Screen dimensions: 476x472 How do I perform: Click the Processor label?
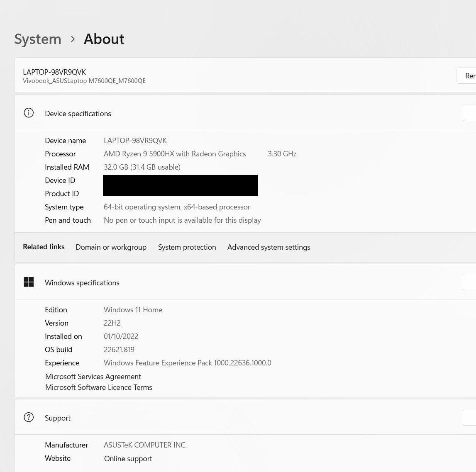60,154
